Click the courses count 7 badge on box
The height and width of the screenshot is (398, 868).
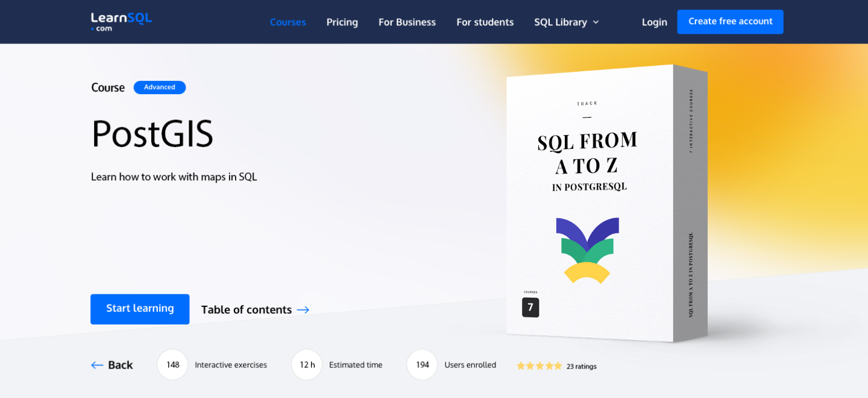(x=530, y=308)
